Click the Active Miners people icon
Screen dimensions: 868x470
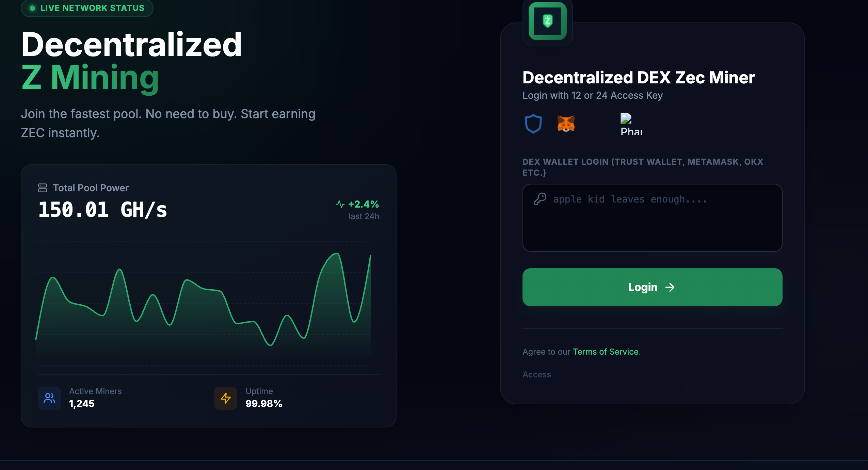[49, 398]
